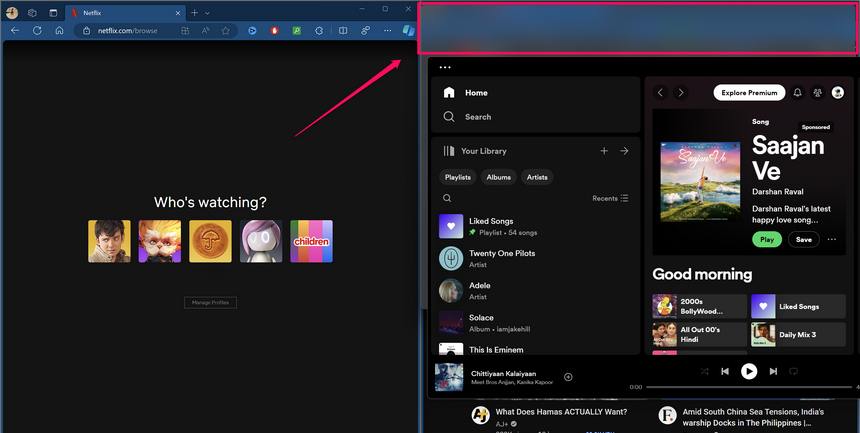Toggle shuffle in the Spotify player

click(x=703, y=371)
